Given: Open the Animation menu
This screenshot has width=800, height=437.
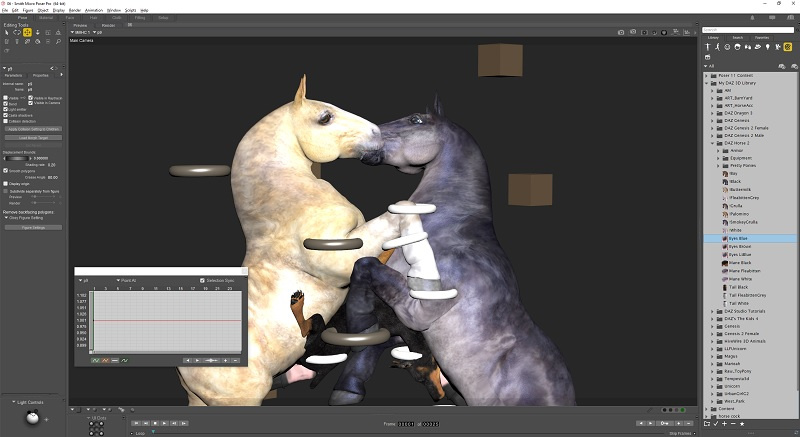Looking at the screenshot, I should [94, 10].
